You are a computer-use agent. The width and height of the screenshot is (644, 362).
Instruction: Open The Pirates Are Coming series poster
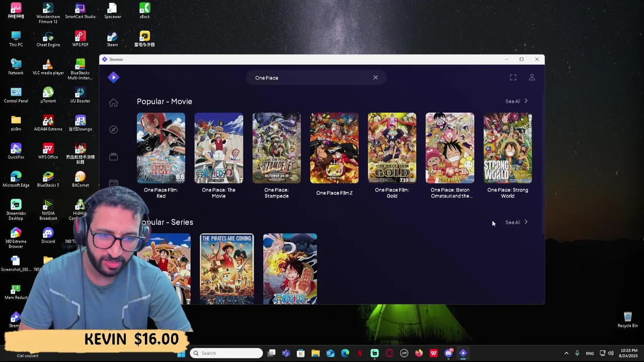coord(227,268)
